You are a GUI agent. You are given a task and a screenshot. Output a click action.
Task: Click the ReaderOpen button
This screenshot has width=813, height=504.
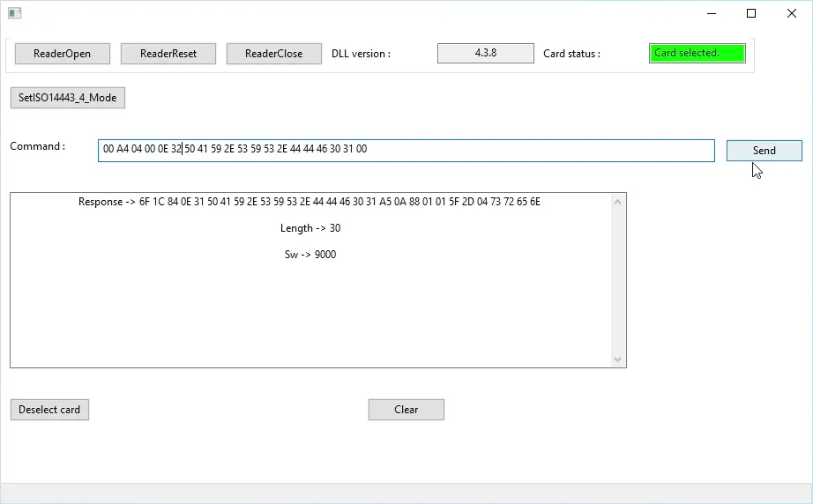(63, 54)
